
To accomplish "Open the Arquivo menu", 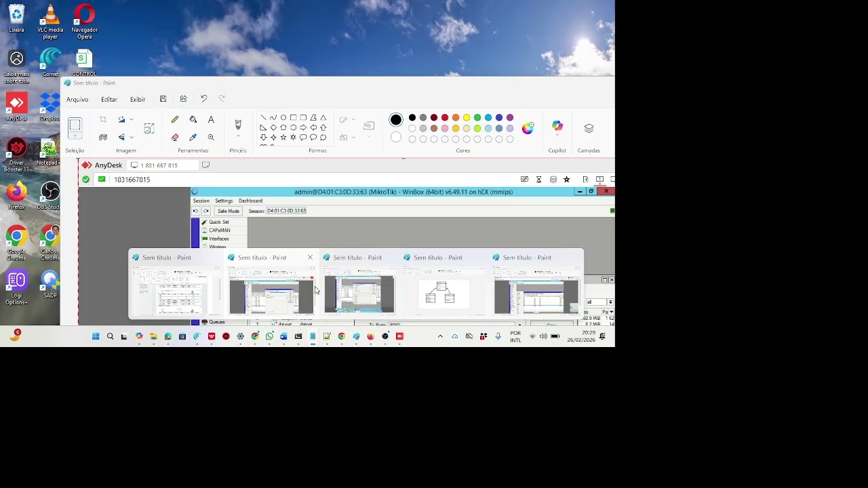I will [77, 100].
